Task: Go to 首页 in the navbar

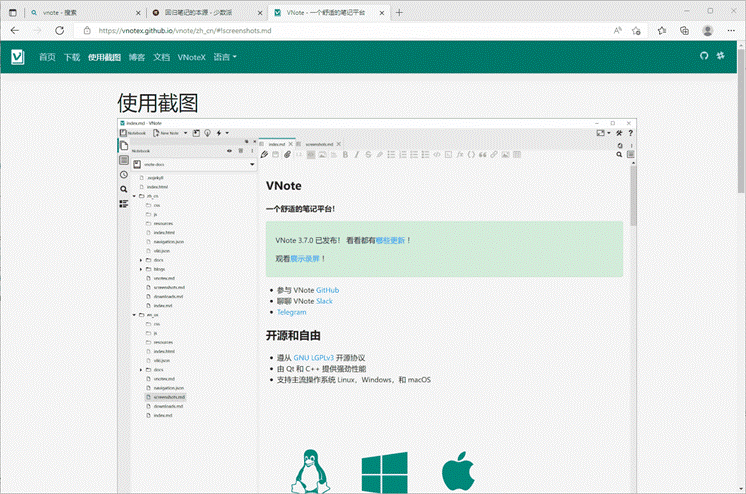Action: pos(47,57)
